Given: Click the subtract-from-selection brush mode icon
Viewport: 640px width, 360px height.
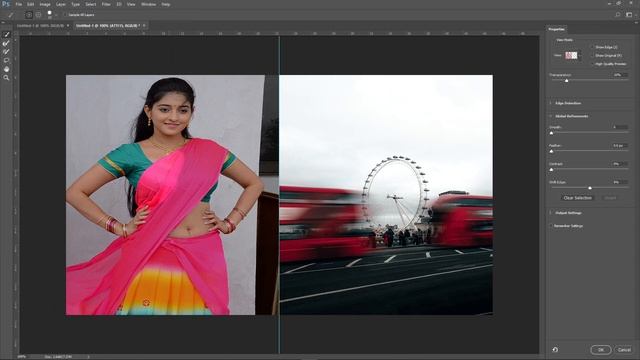Looking at the screenshot, I should 38,15.
